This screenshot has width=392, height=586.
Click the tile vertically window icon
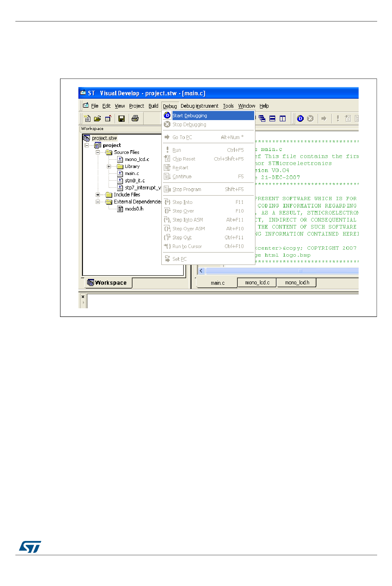(x=283, y=118)
